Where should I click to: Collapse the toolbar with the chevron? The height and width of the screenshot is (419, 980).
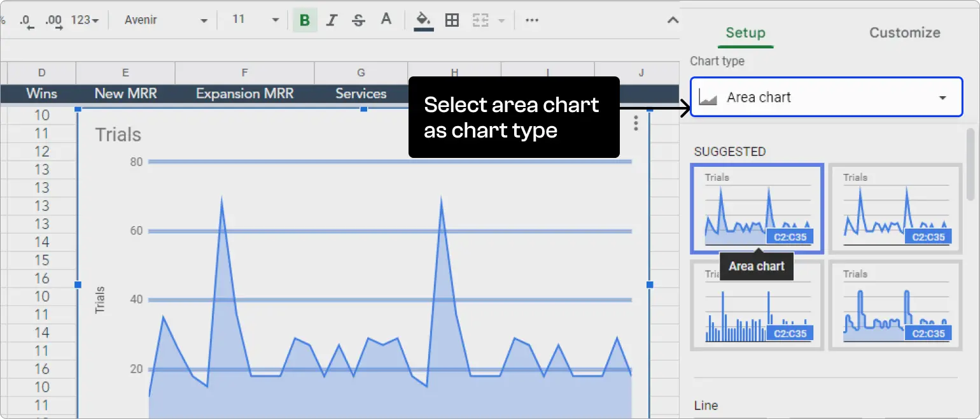(673, 20)
